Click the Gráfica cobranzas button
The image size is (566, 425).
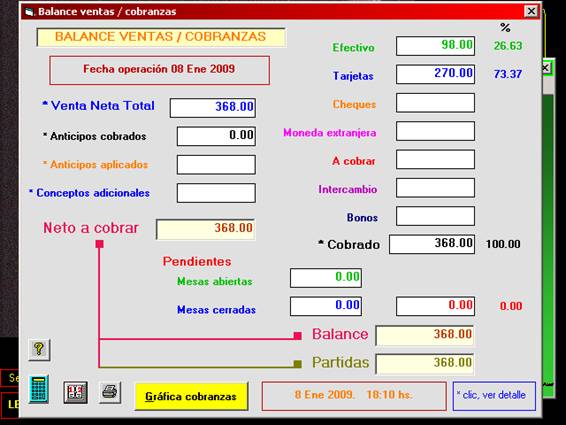pos(191,396)
